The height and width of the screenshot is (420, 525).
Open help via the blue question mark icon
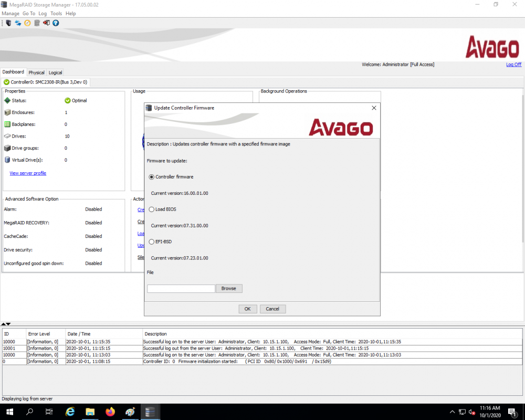click(56, 23)
